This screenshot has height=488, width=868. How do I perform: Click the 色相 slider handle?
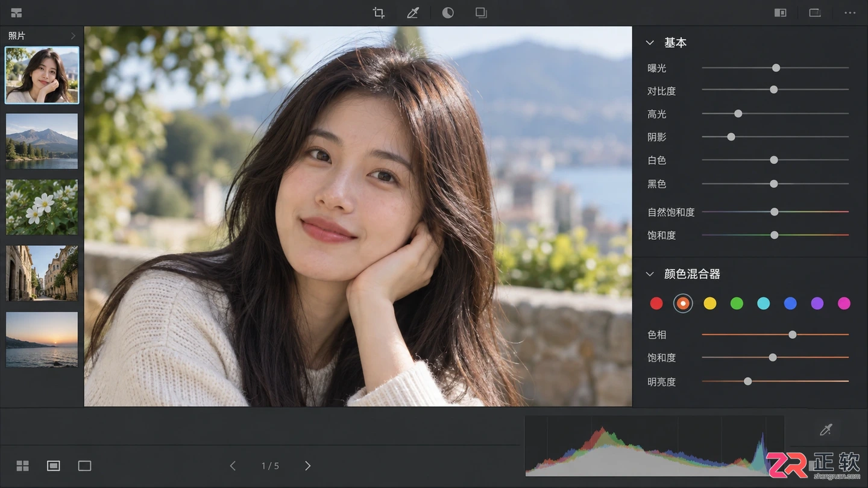point(793,334)
